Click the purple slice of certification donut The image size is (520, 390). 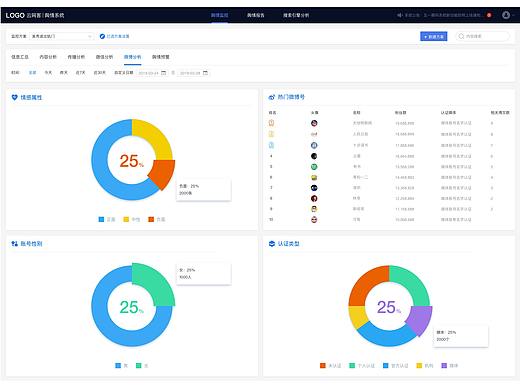tap(421, 320)
